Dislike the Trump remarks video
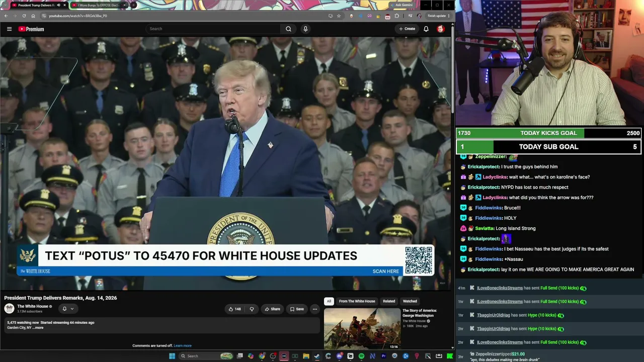This screenshot has width=644, height=362. click(252, 309)
